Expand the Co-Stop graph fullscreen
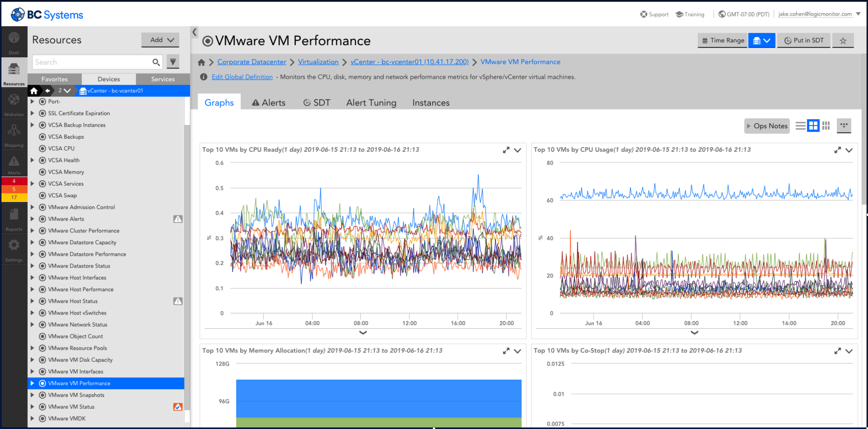Image resolution: width=868 pixels, height=429 pixels. pos(837,351)
